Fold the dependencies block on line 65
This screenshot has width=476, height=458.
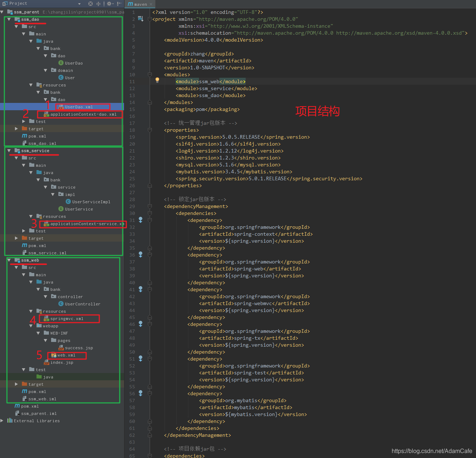point(150,456)
